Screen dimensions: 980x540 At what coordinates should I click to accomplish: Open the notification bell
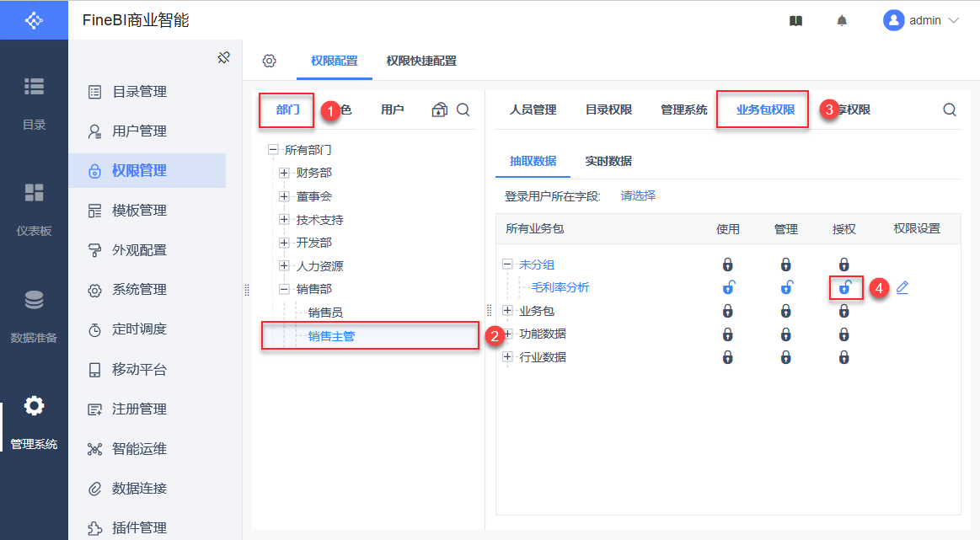click(842, 21)
